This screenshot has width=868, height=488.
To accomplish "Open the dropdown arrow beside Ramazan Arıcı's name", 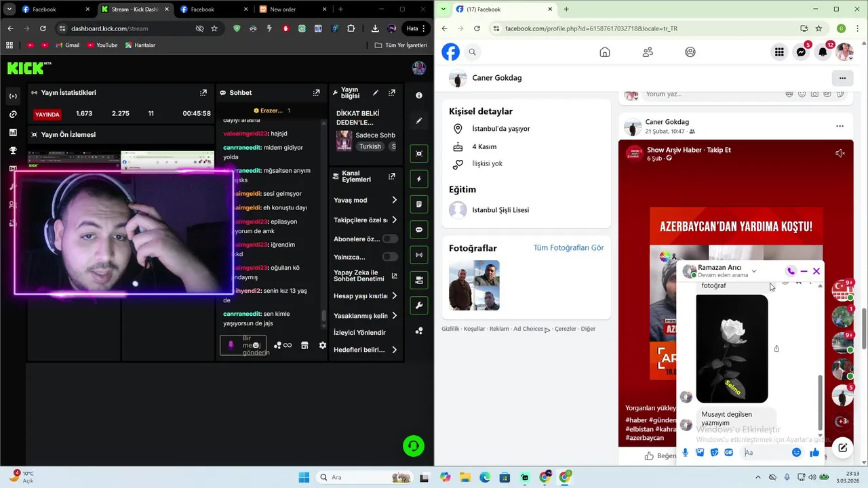I will point(753,271).
